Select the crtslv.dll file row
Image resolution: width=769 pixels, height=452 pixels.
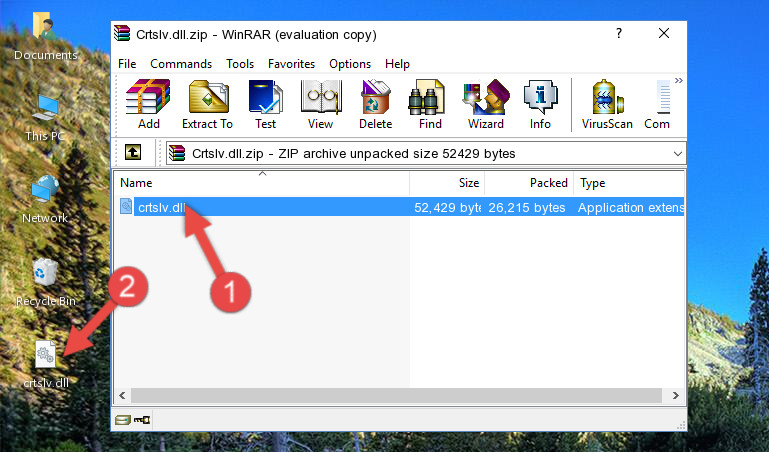click(400, 207)
